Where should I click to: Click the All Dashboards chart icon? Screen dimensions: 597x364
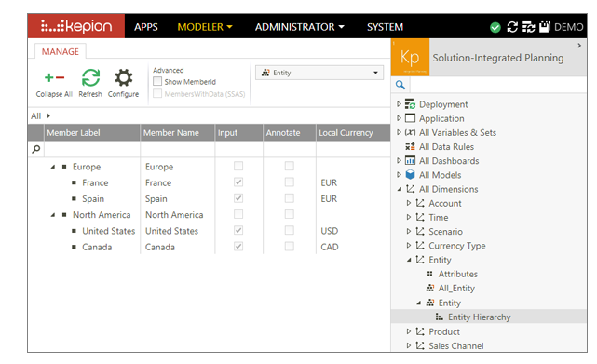pos(410,160)
